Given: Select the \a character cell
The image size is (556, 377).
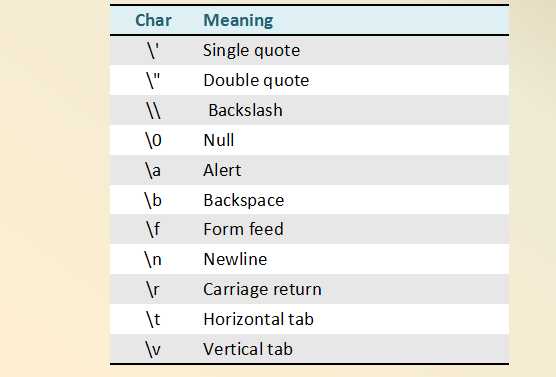Looking at the screenshot, I should coord(153,170).
